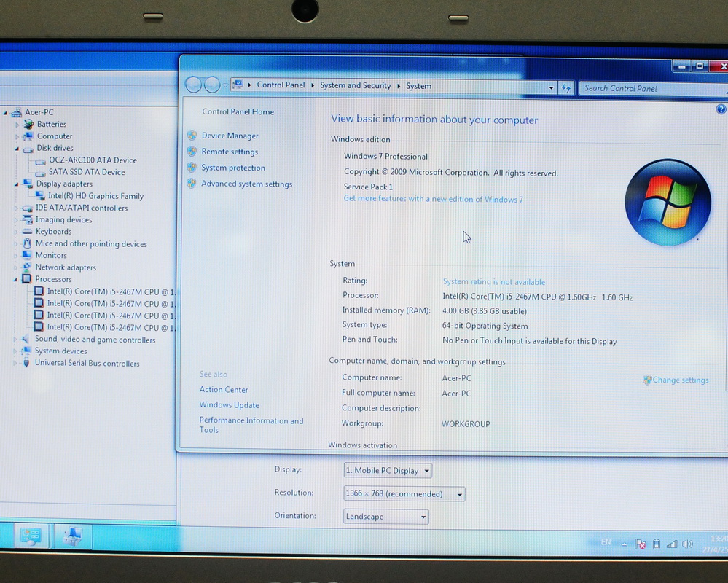Open the Orientation dropdown showing Landscape
Image resolution: width=728 pixels, height=583 pixels.
pyautogui.click(x=385, y=517)
